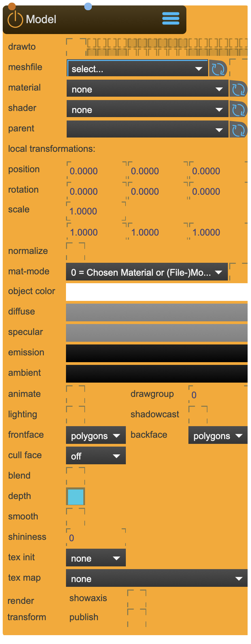Screen dimensions: 251x644
Task: Click the drawgroup number field
Action: (x=218, y=395)
